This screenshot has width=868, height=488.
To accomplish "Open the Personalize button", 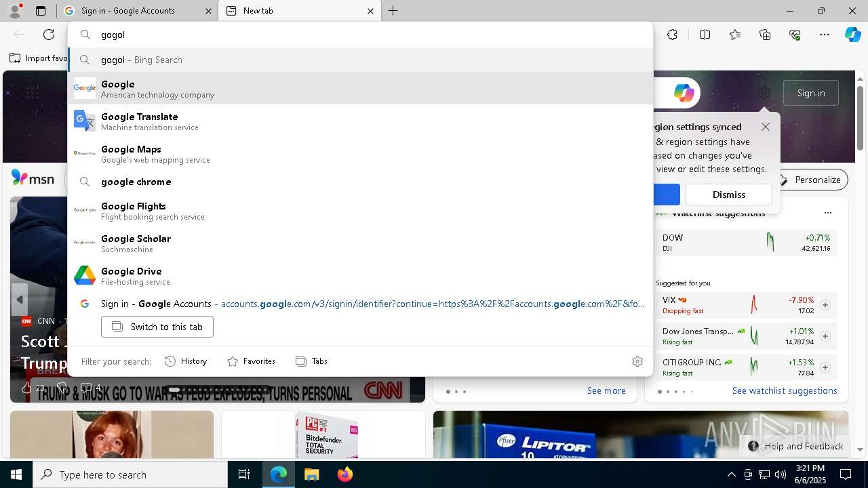I will (811, 180).
